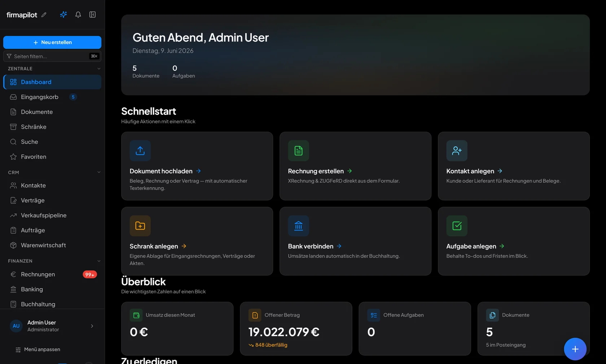Open Favoriten in the sidebar
Viewport: 606px width, 364px height.
[52, 157]
